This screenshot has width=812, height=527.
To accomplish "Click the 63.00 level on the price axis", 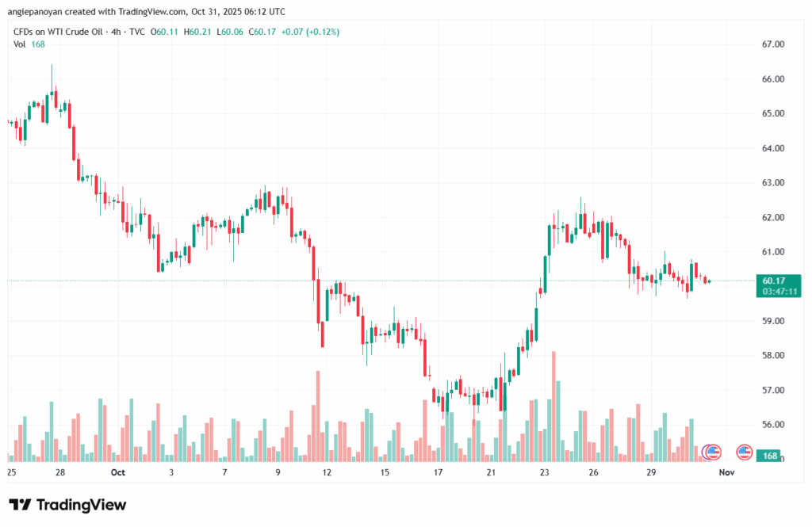I will click(x=773, y=183).
